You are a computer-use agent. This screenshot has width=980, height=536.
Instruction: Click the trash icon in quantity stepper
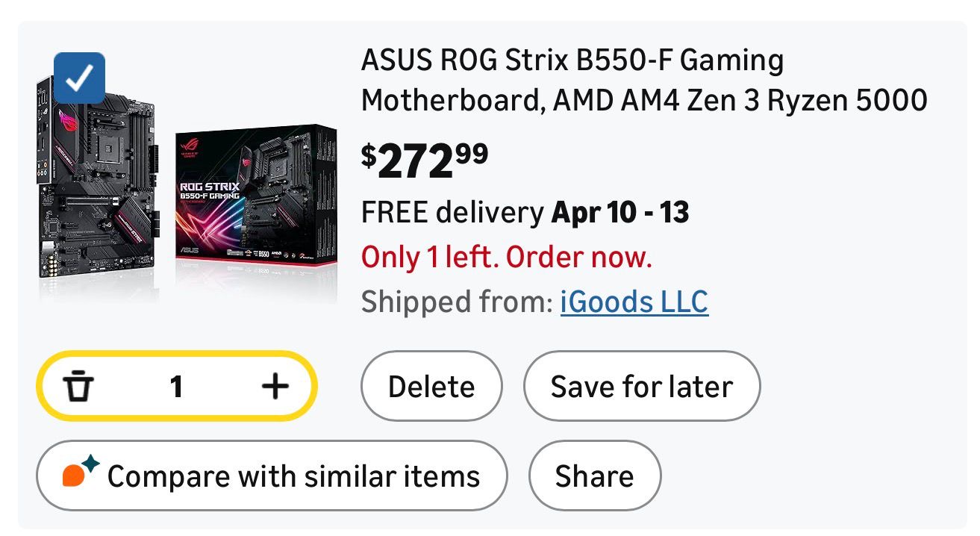pyautogui.click(x=78, y=387)
